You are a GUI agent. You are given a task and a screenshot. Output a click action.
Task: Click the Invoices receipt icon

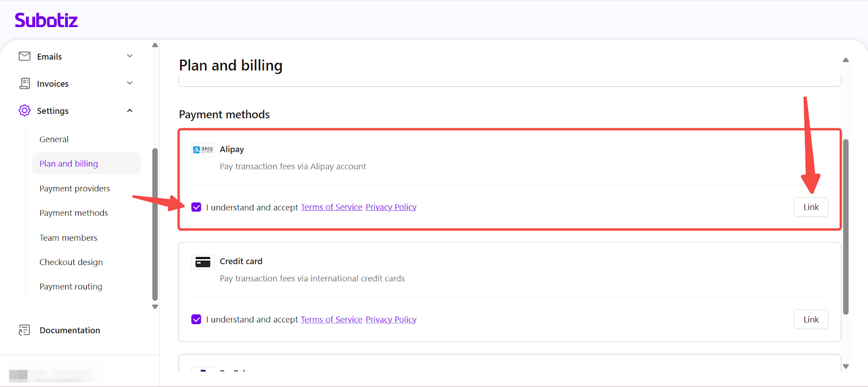coord(24,83)
